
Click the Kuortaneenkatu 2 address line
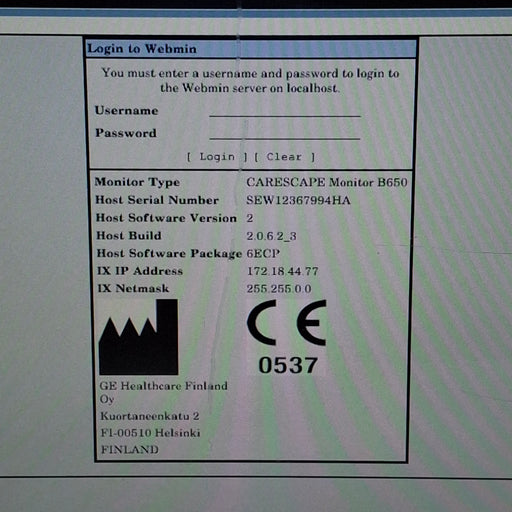tap(150, 416)
